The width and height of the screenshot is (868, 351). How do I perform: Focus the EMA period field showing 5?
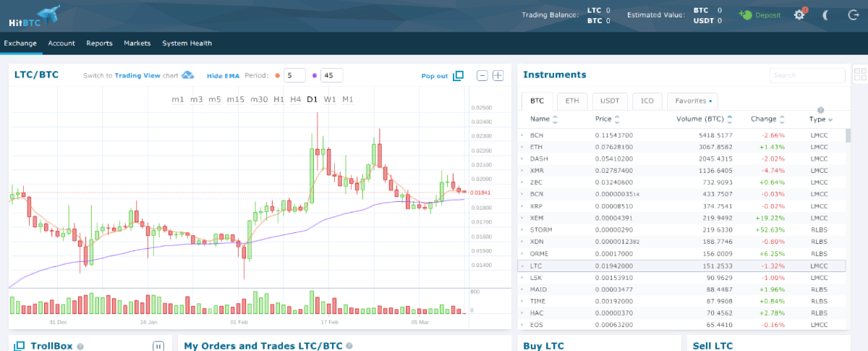[x=294, y=75]
